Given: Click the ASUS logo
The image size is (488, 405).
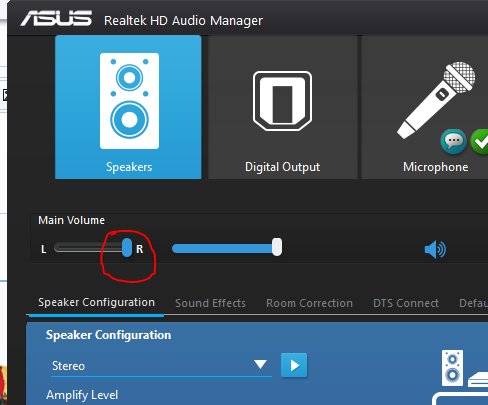Looking at the screenshot, I should [56, 18].
